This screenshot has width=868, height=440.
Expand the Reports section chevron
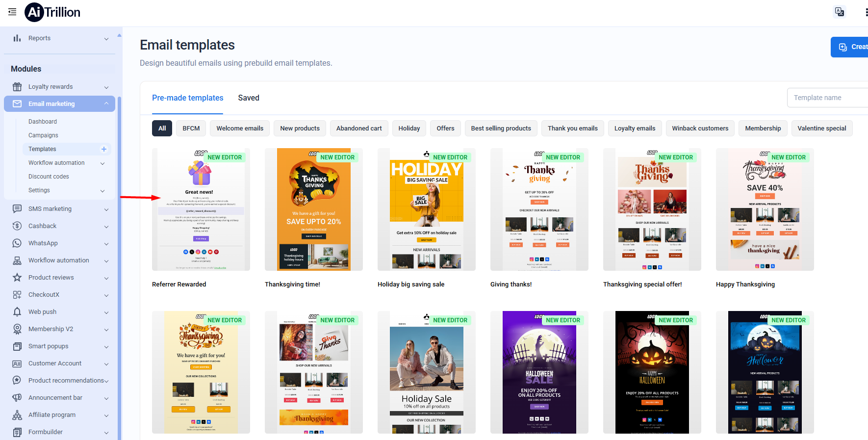(x=106, y=39)
